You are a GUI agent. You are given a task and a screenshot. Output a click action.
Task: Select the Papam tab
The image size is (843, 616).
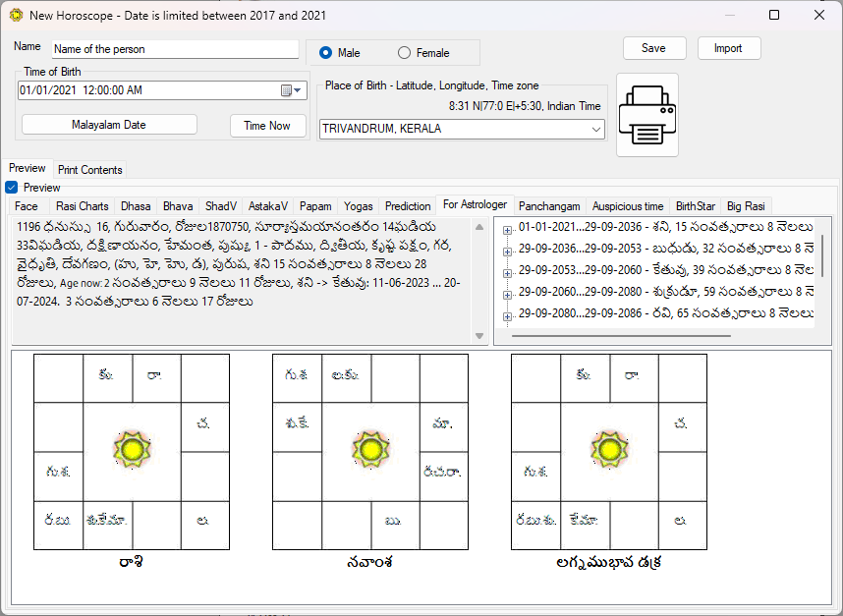[315, 206]
